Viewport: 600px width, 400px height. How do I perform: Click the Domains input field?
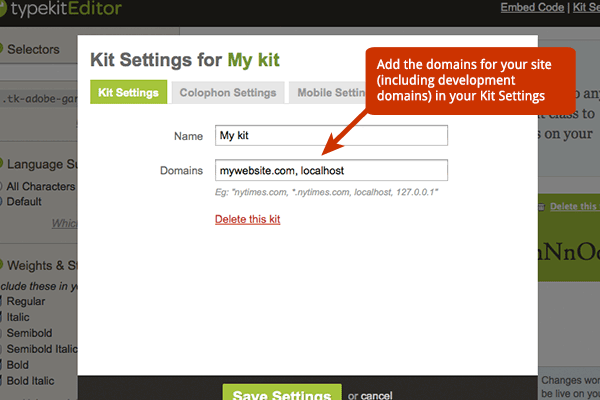point(331,171)
